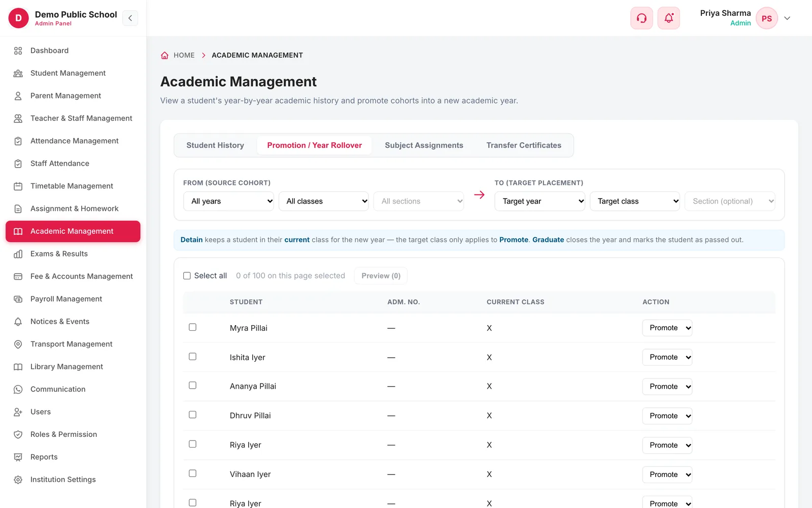812x508 pixels.
Task: Click the Preview (0) button
Action: point(381,276)
